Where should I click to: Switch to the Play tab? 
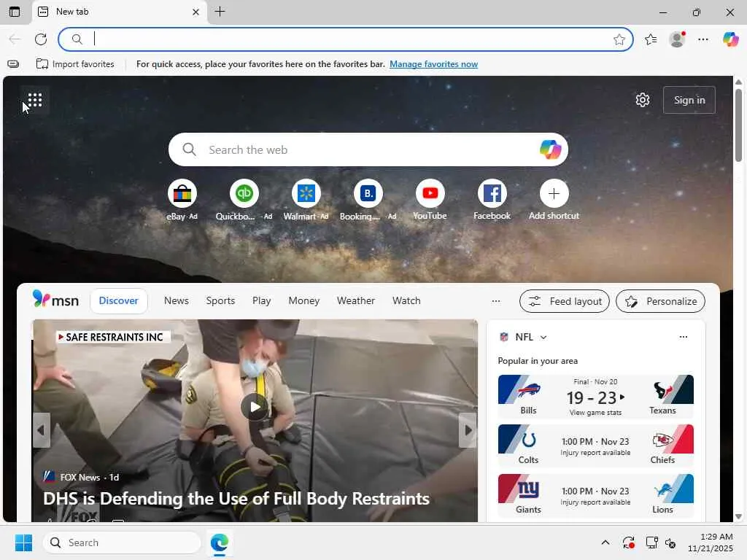(262, 301)
